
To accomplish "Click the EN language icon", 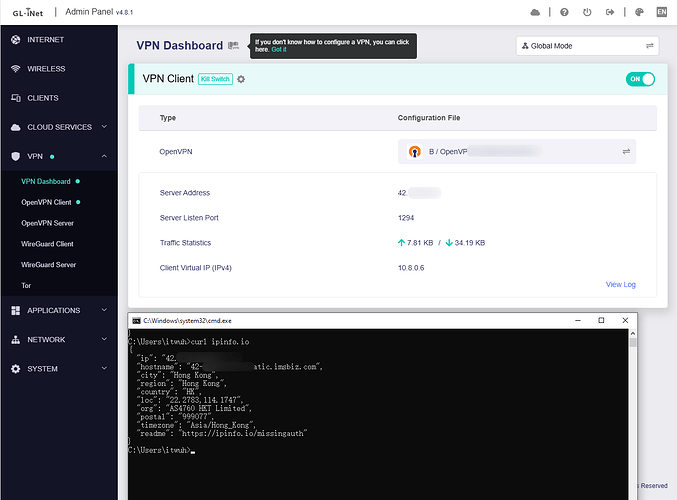I will [661, 12].
